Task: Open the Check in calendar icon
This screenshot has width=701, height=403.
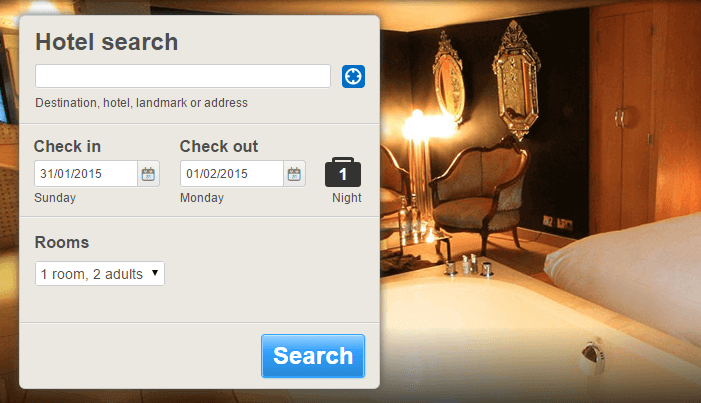Action: pyautogui.click(x=148, y=174)
